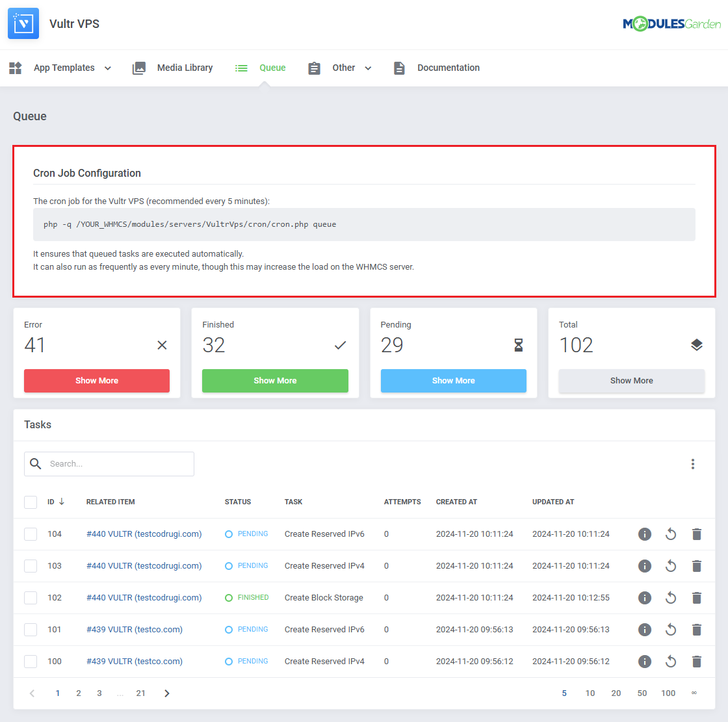The width and height of the screenshot is (728, 722).
Task: Show info for task 101
Action: tap(644, 630)
